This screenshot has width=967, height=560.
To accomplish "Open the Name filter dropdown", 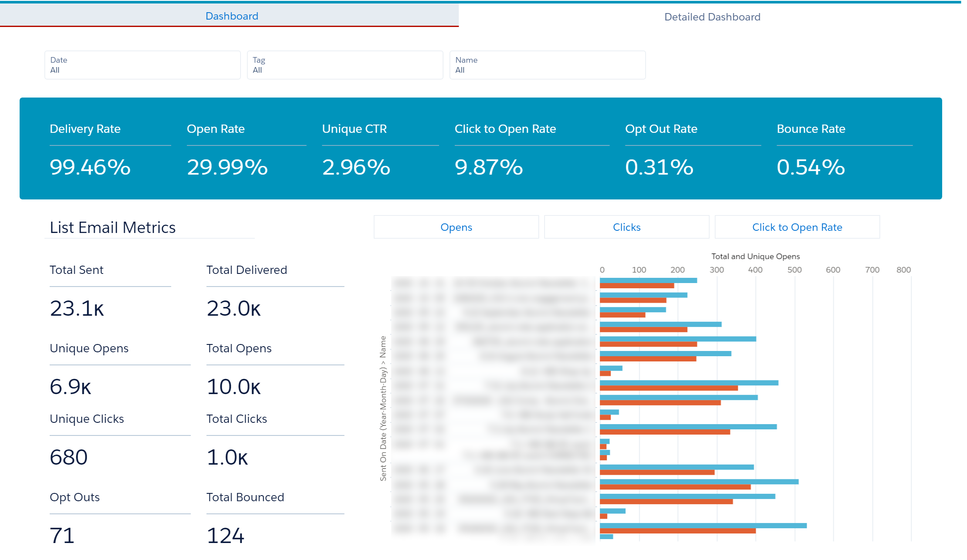I will 547,65.
